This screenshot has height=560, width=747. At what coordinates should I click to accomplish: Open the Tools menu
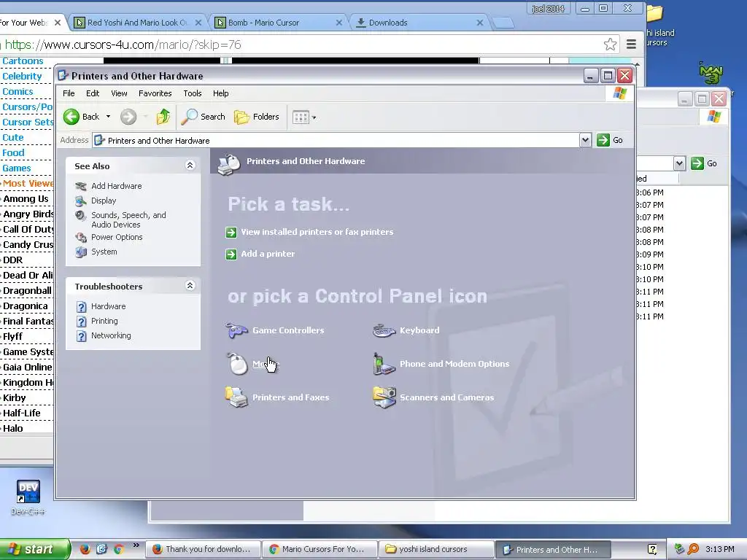tap(193, 93)
